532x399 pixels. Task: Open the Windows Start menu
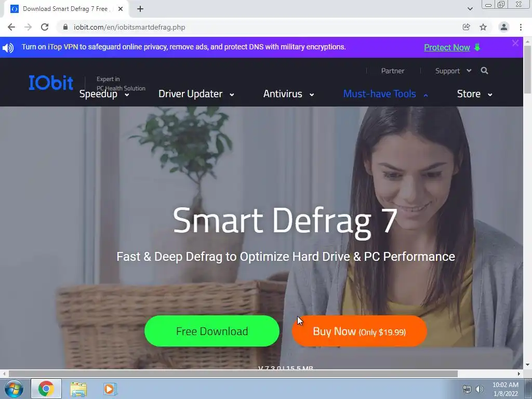click(14, 389)
